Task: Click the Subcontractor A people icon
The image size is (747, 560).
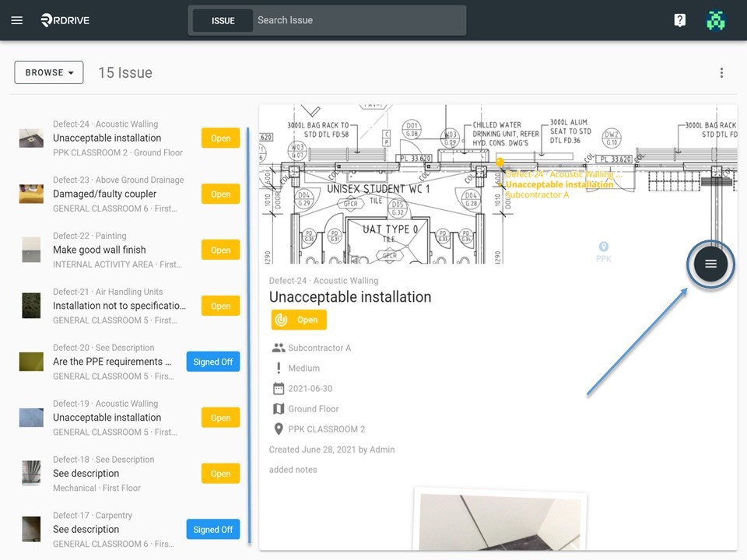Action: (x=279, y=348)
